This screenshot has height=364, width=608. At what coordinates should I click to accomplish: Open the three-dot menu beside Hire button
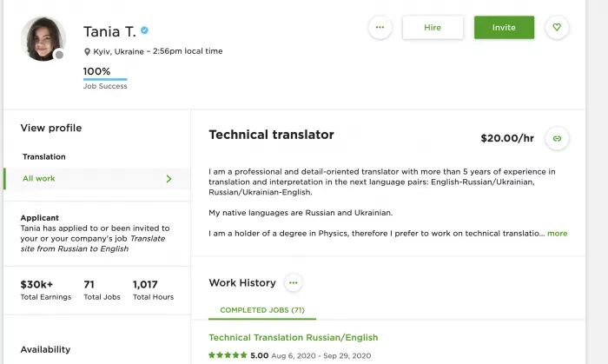(x=380, y=28)
